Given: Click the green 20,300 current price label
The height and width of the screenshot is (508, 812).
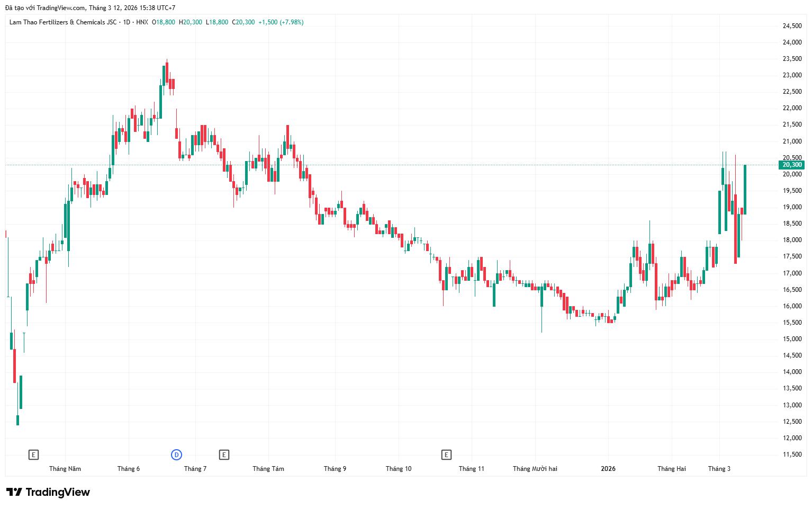Looking at the screenshot, I should coord(792,165).
